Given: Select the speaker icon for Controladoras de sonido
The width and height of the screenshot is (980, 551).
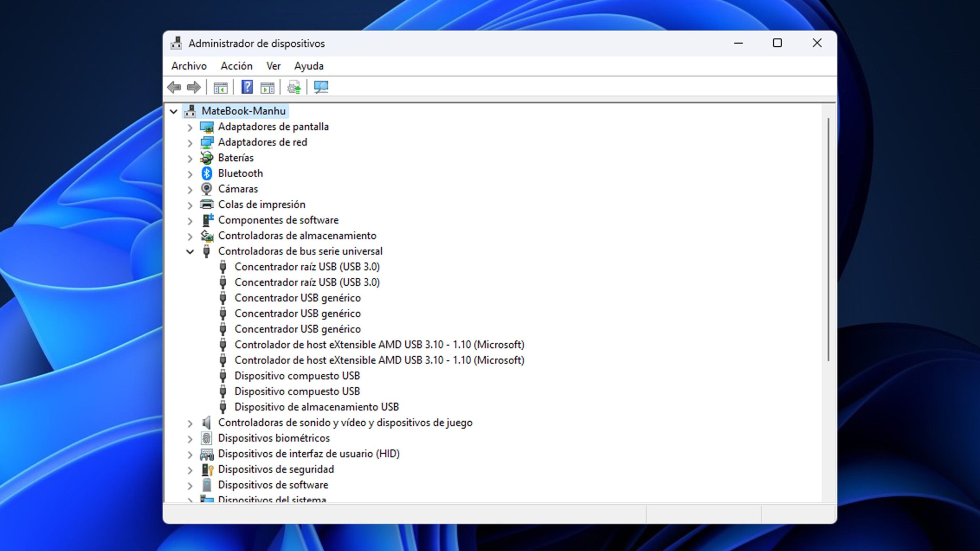Looking at the screenshot, I should [x=207, y=423].
